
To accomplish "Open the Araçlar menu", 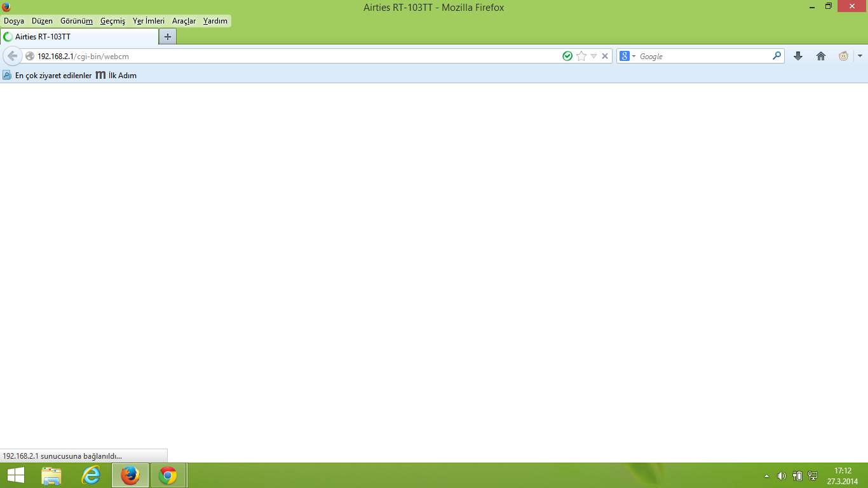I will point(184,21).
